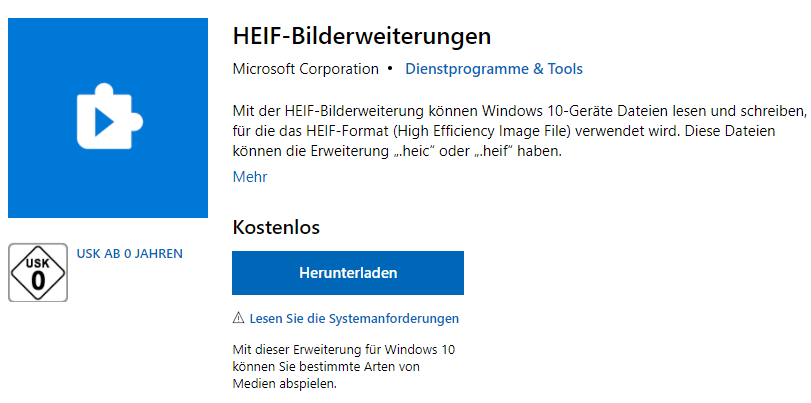This screenshot has height=403, width=811.
Task: Click the ".heif" extension text
Action: (538, 152)
